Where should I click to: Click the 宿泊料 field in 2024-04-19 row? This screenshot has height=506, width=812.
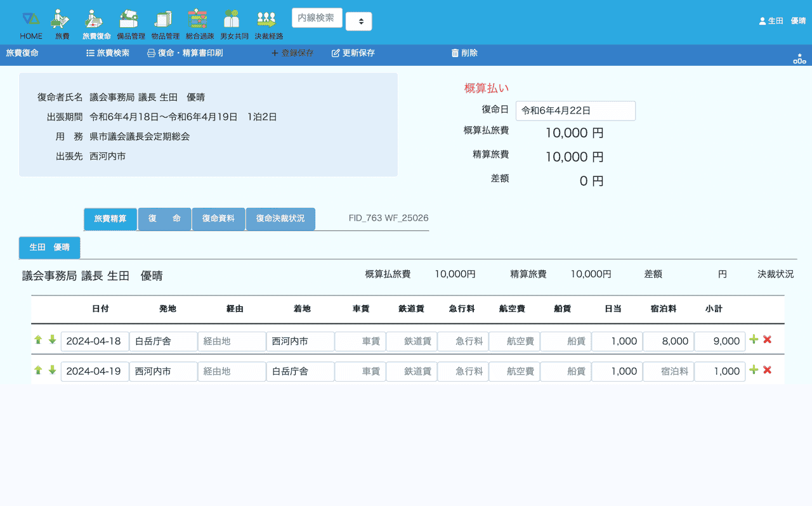(x=668, y=372)
